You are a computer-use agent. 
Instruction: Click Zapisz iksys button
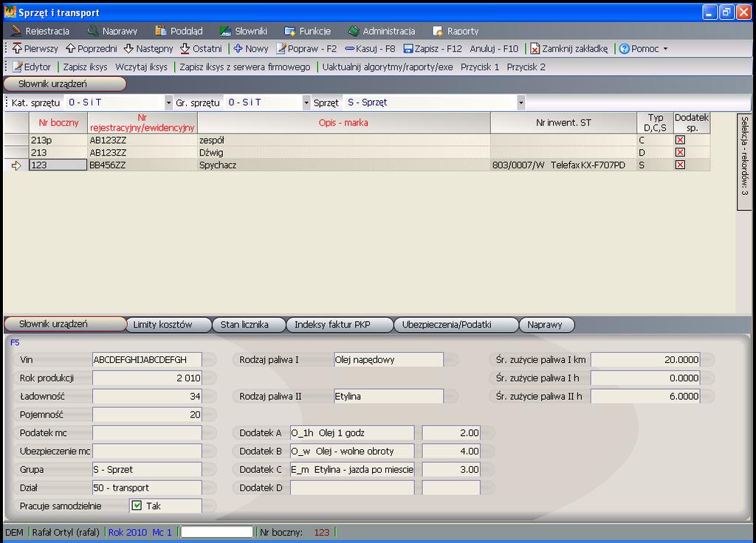pos(85,67)
